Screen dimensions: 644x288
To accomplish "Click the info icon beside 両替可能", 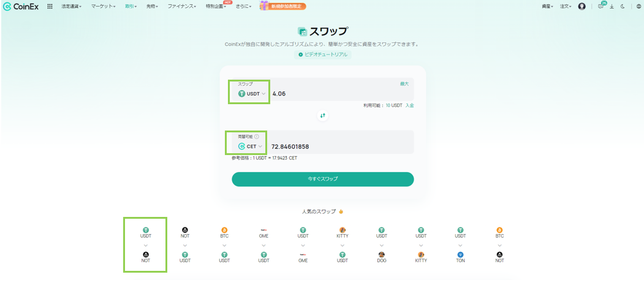I will pos(257,137).
